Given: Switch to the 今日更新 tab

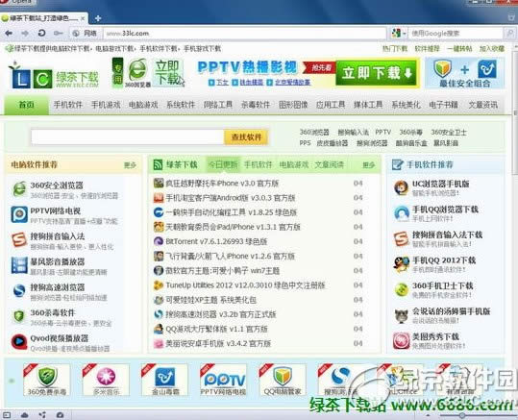Looking at the screenshot, I should coord(223,164).
